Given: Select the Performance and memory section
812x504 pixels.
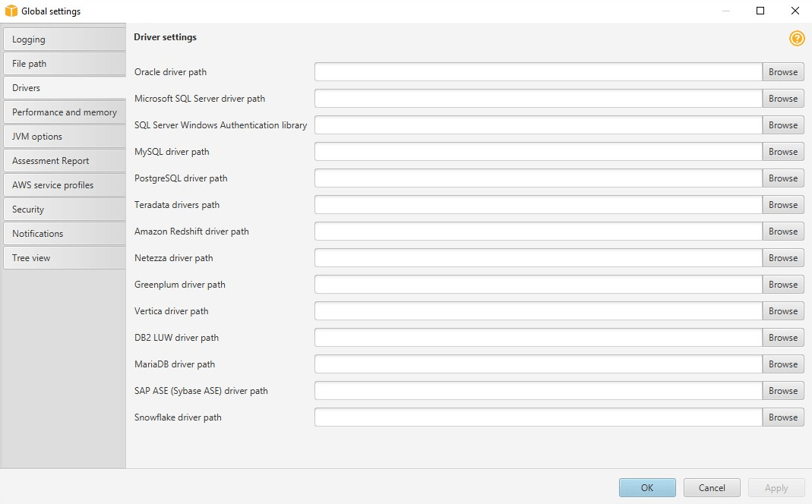Looking at the screenshot, I should (64, 112).
